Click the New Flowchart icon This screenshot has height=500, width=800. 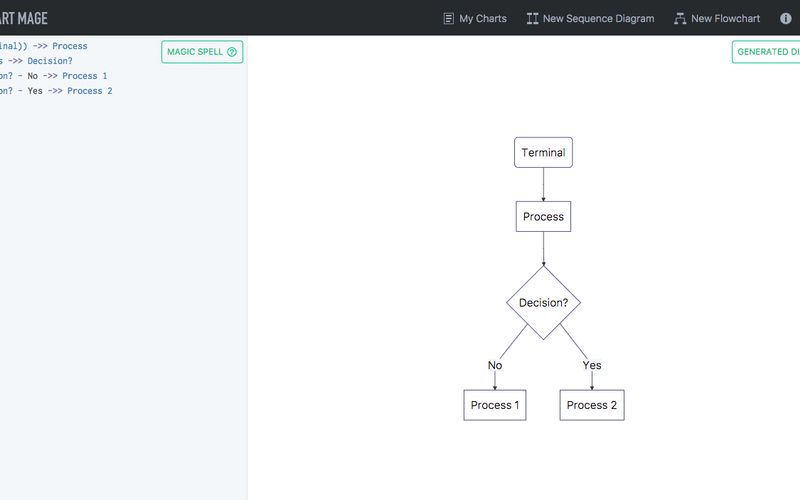click(x=680, y=19)
